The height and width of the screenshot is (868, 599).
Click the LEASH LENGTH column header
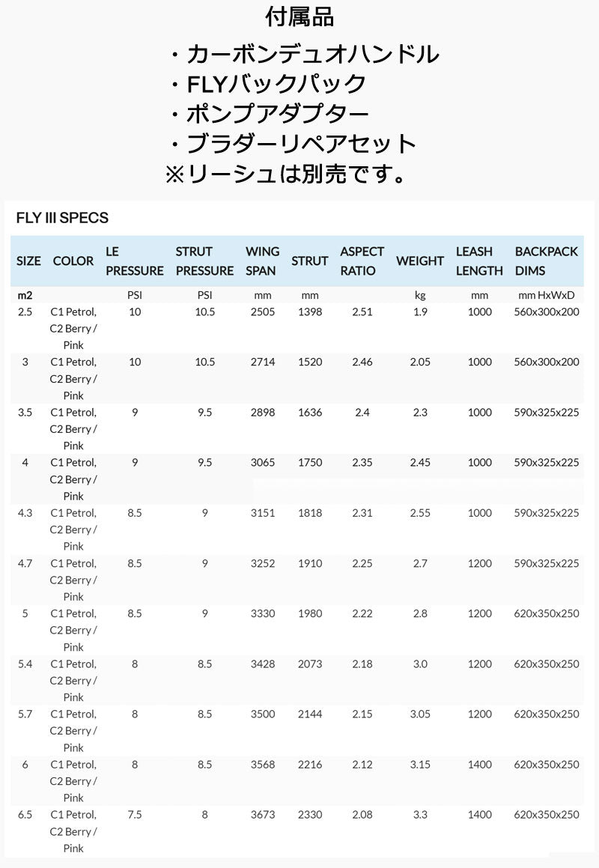click(479, 261)
